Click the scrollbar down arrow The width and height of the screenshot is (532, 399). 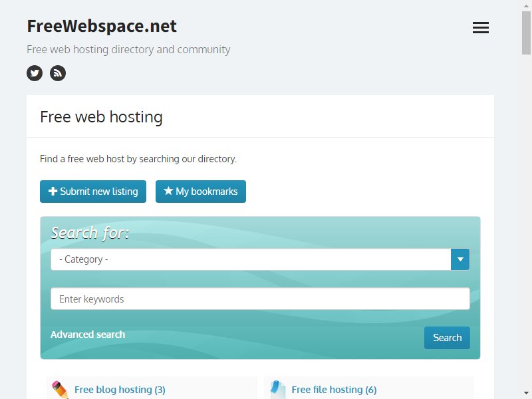pyautogui.click(x=526, y=393)
